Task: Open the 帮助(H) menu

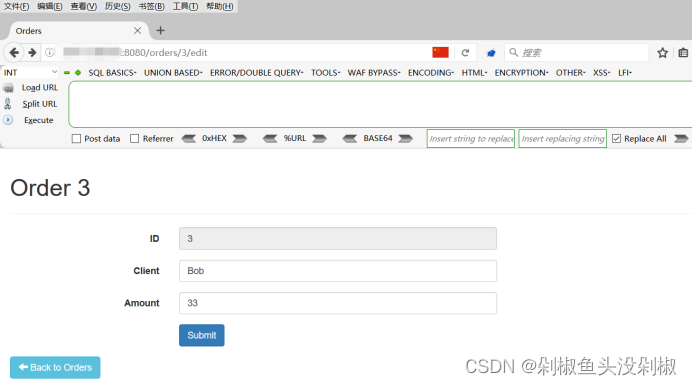Action: (x=220, y=6)
